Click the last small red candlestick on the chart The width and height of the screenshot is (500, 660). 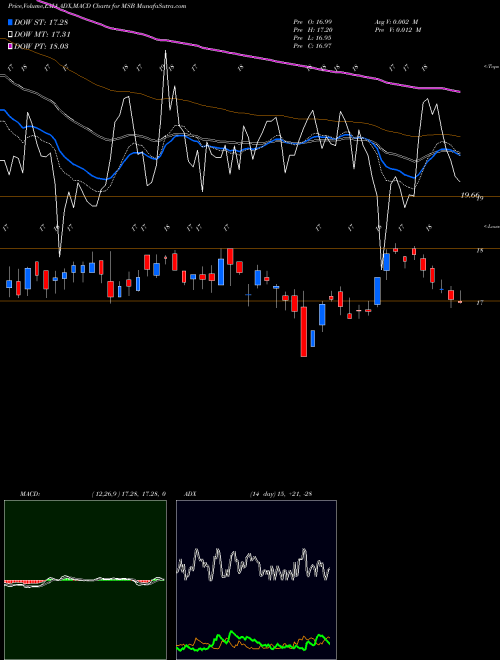[x=460, y=301]
